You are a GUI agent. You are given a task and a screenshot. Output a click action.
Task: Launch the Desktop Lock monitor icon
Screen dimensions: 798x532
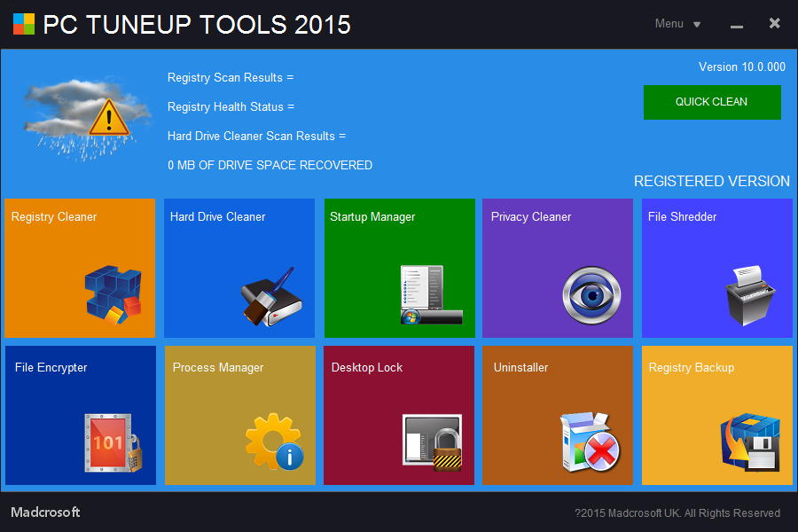tap(432, 442)
